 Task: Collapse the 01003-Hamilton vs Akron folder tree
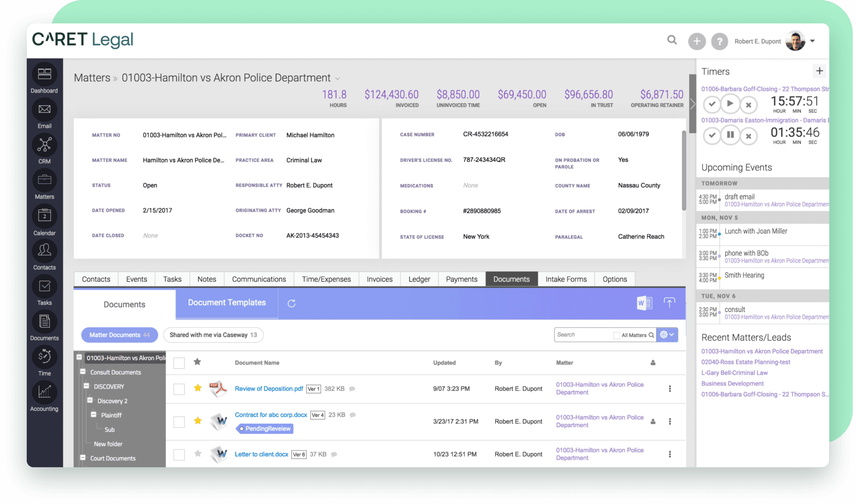(x=79, y=357)
